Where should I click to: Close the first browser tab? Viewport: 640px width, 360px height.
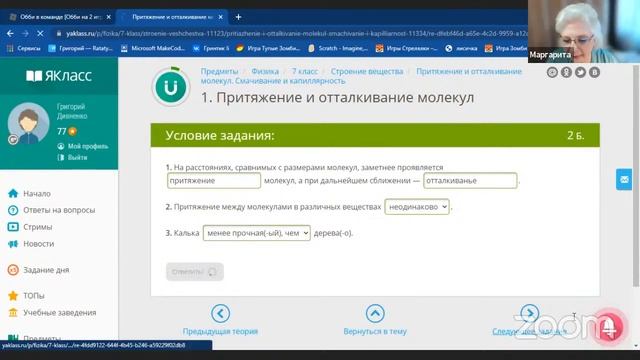pyautogui.click(x=109, y=17)
